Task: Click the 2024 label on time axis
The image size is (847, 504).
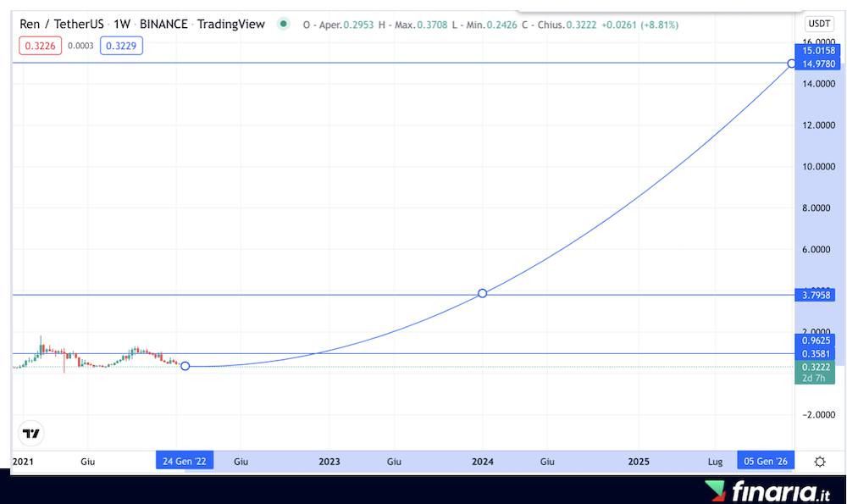Action: pos(483,462)
